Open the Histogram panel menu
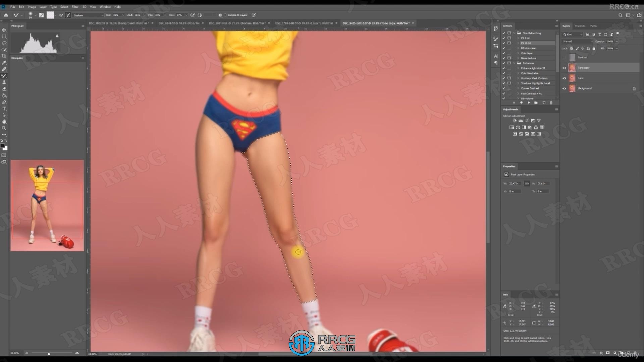The height and width of the screenshot is (362, 644). tap(83, 26)
